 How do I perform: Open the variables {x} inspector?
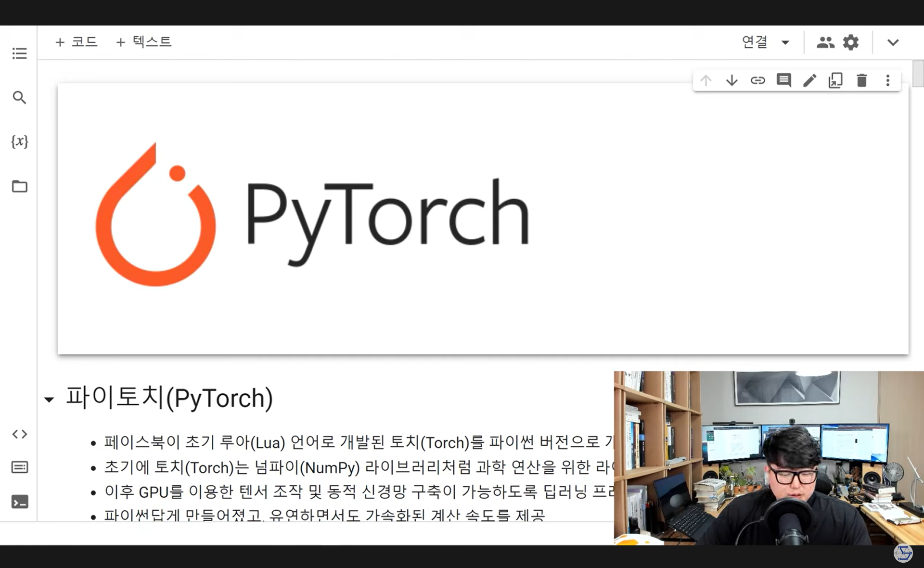click(x=19, y=142)
